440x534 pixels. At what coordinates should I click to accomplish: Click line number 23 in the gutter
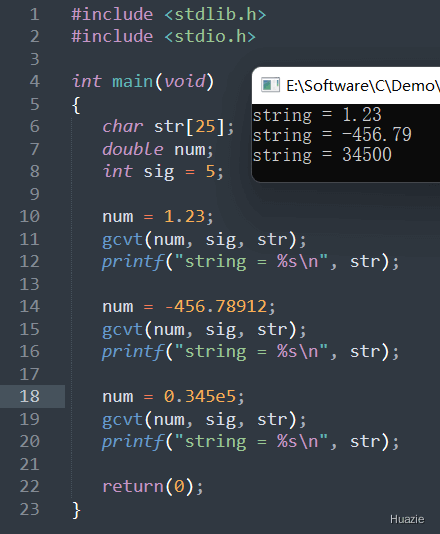30,509
